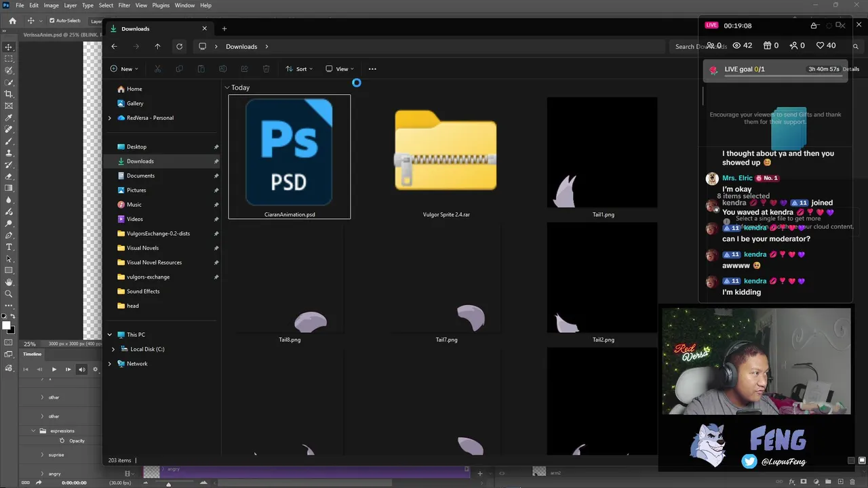The width and height of the screenshot is (868, 488).
Task: Select the Eraser tool
Action: coord(9,176)
